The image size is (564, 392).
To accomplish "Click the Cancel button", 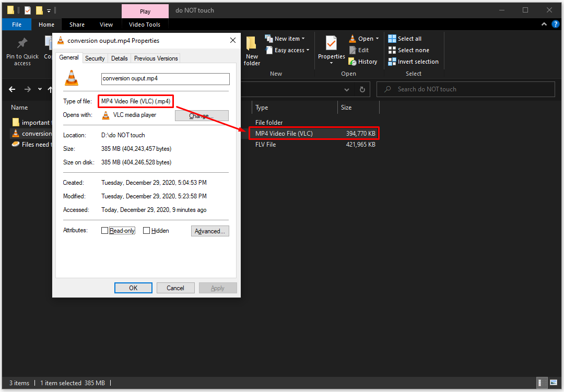I will pyautogui.click(x=175, y=288).
